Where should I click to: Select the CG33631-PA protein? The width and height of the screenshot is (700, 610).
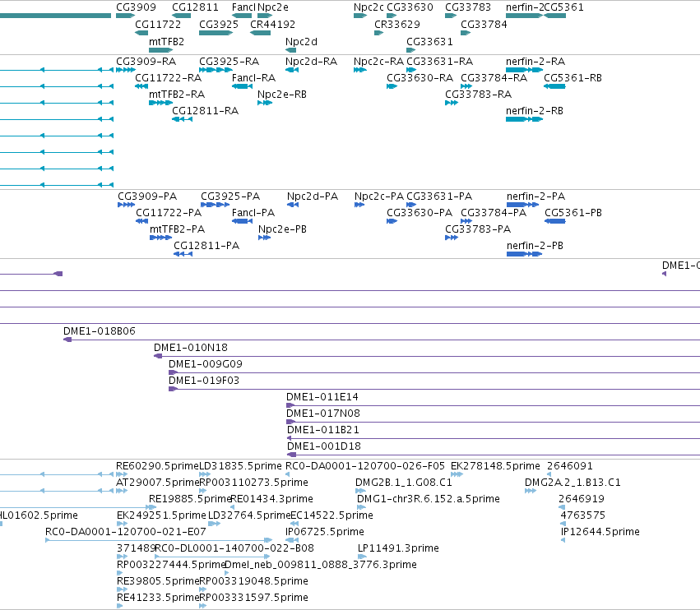(411, 205)
